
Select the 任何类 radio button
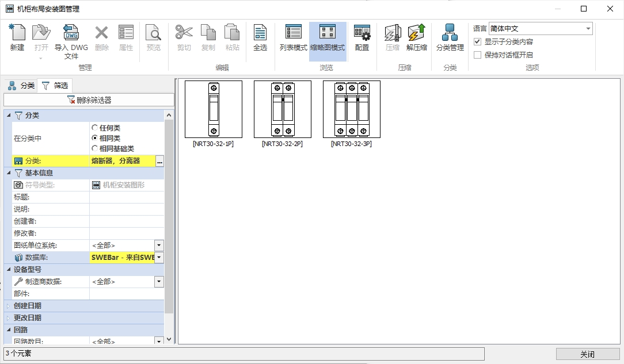pyautogui.click(x=95, y=128)
